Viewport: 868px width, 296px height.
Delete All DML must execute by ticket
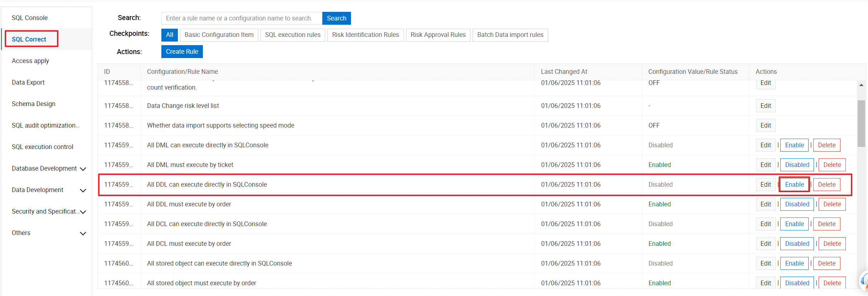coord(832,165)
